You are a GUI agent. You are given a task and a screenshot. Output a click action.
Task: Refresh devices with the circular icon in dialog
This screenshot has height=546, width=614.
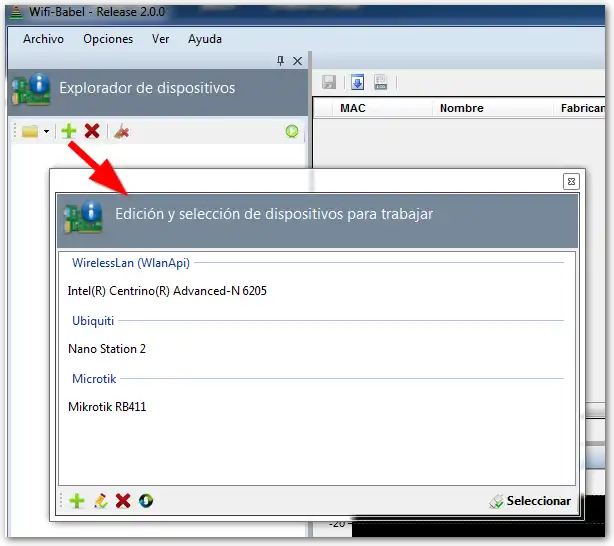tap(146, 501)
